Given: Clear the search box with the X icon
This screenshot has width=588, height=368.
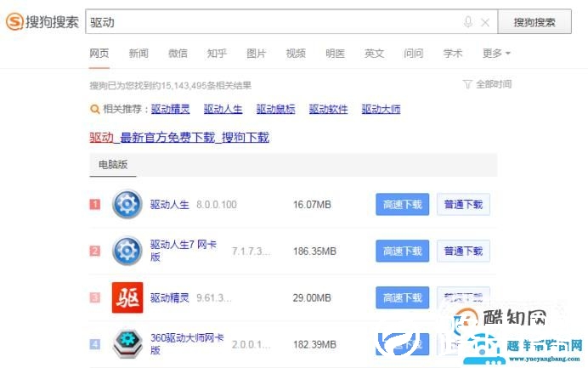Looking at the screenshot, I should tap(485, 22).
